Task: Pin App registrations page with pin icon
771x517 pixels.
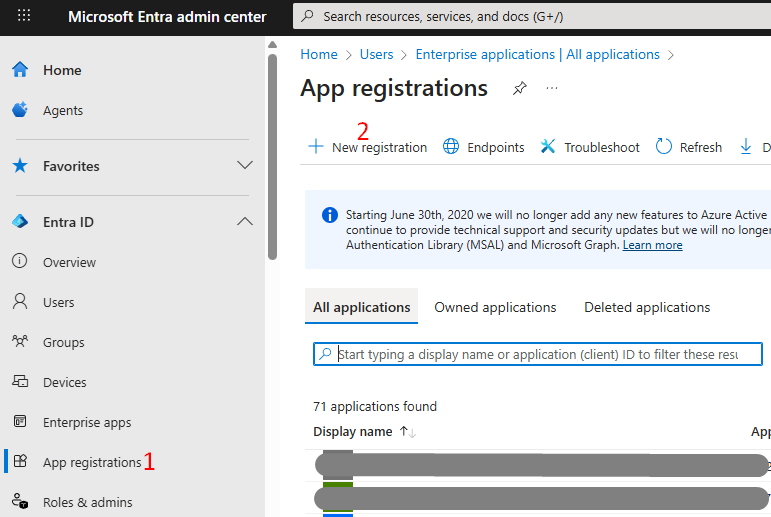Action: tap(519, 88)
